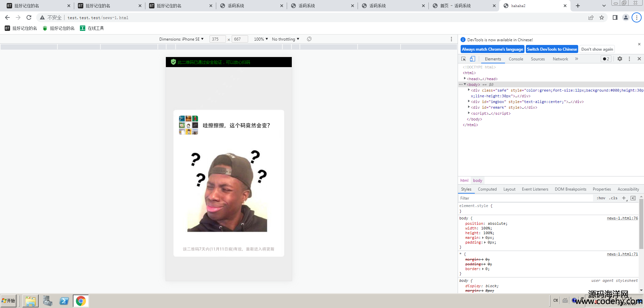This screenshot has width=644, height=308.
Task: Collapse the body element node
Action: click(465, 84)
